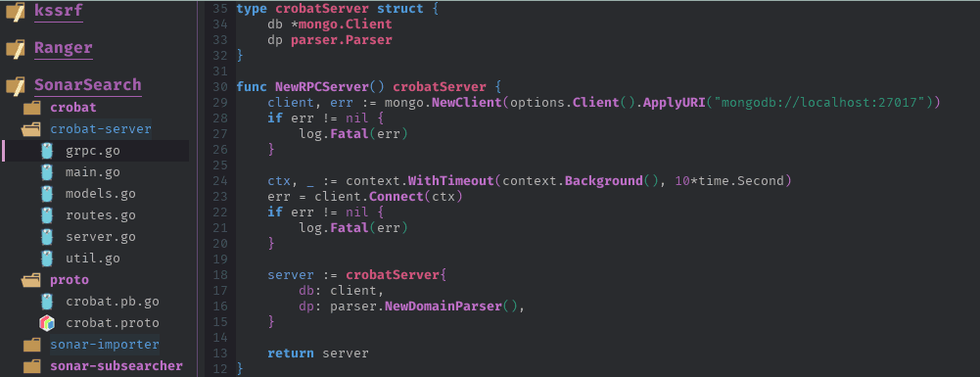Click the open crobat-server folder icon
980x377 pixels.
coord(30,130)
